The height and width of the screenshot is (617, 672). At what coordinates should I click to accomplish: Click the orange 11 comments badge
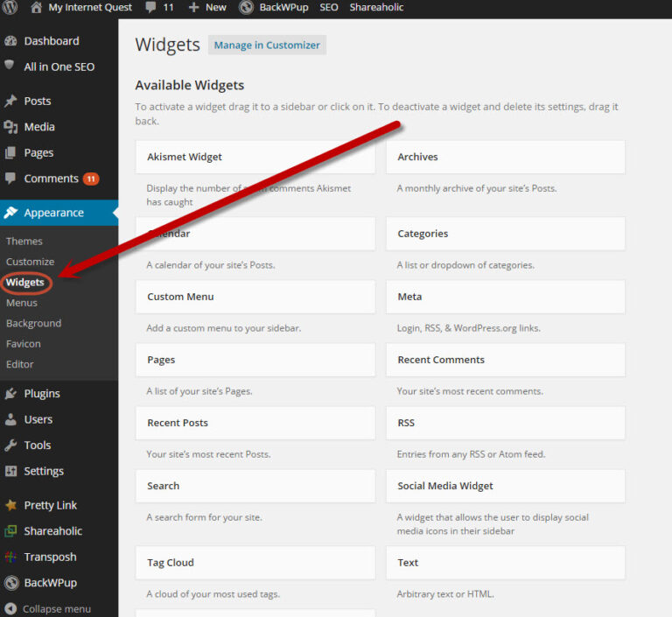(x=91, y=179)
